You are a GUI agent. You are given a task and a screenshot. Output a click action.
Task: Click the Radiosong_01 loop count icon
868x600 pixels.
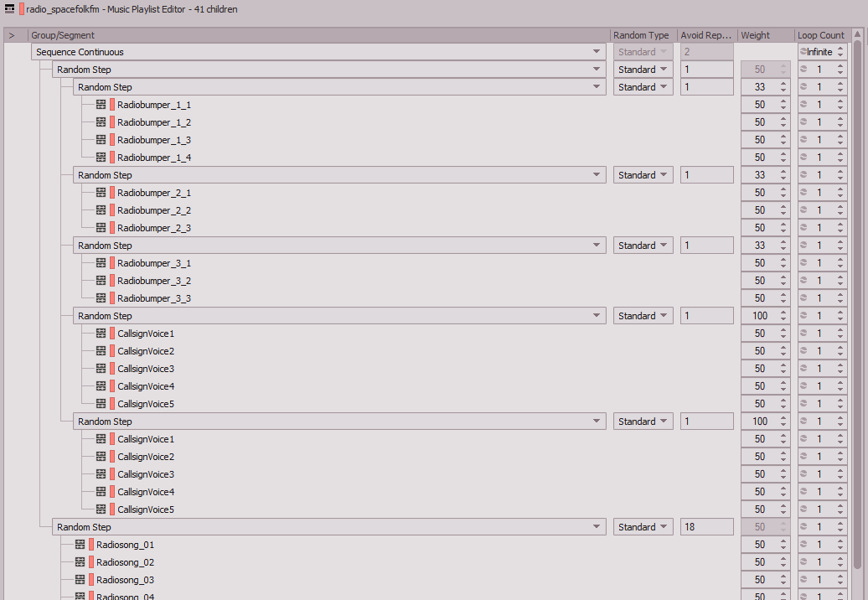[803, 545]
